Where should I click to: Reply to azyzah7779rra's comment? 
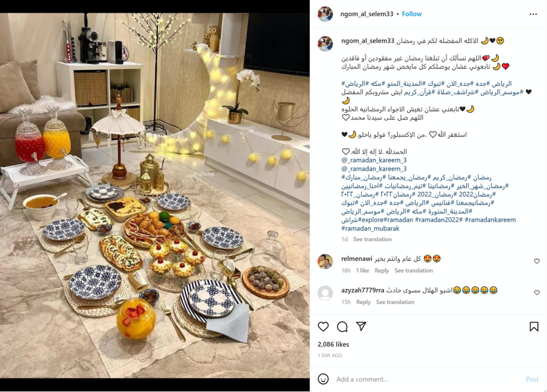363,302
